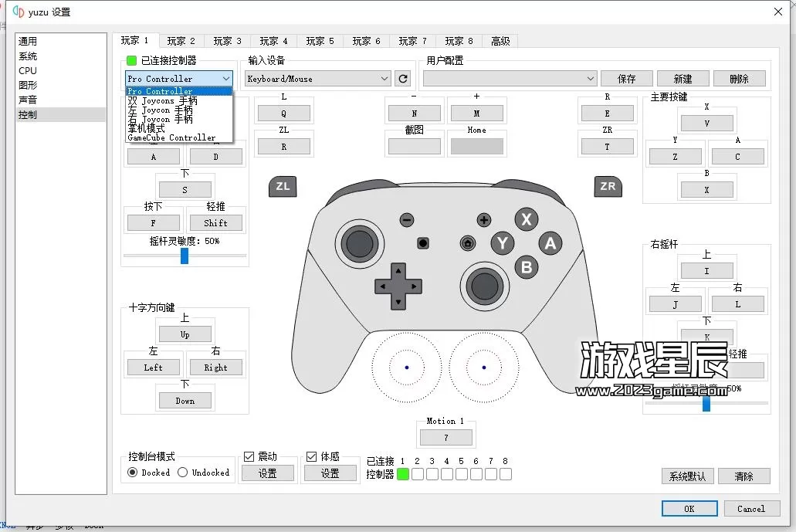Viewport: 796px width, 532px height.
Task: Click the ZR trigger icon
Action: tap(608, 186)
